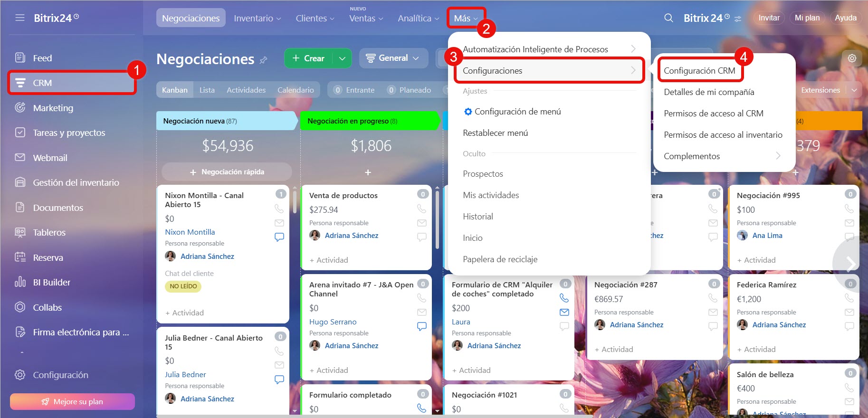Click the Mejore su plan button

pos(72,401)
